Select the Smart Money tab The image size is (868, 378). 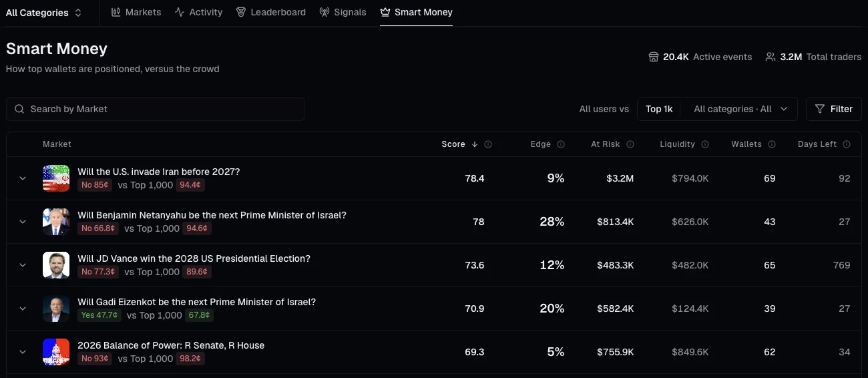(416, 12)
